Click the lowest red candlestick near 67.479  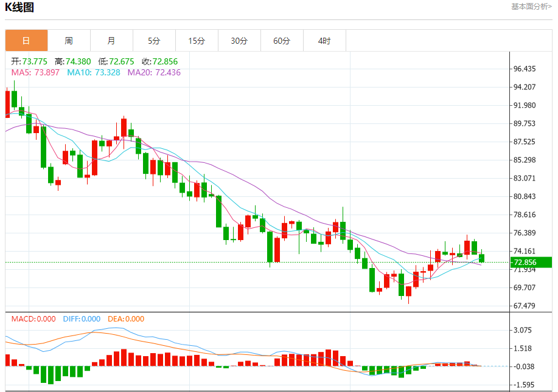click(408, 292)
